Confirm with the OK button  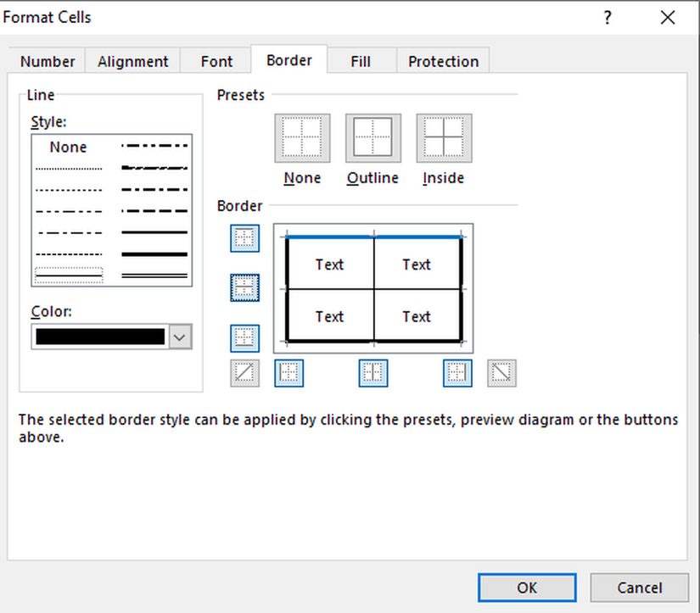coord(526,588)
